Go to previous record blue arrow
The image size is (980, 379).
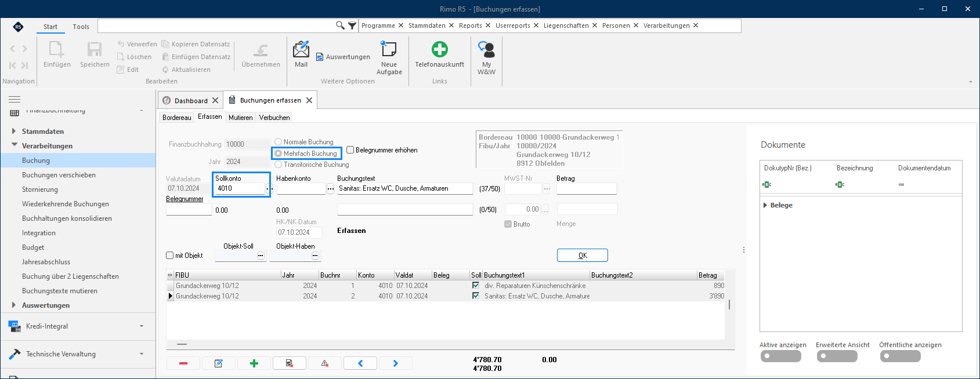[x=360, y=363]
